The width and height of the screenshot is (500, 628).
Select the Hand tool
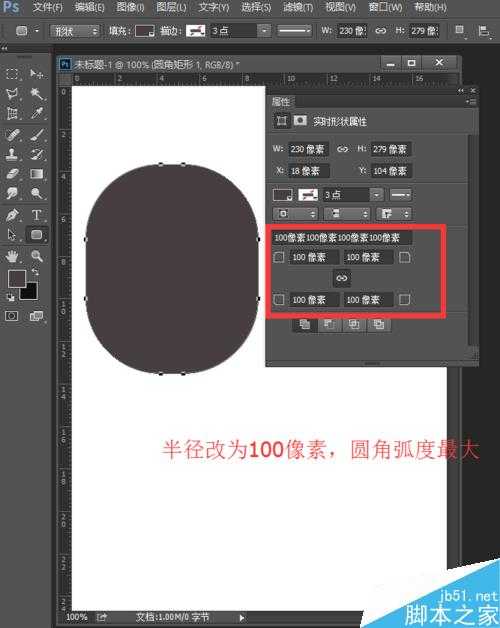point(12,256)
